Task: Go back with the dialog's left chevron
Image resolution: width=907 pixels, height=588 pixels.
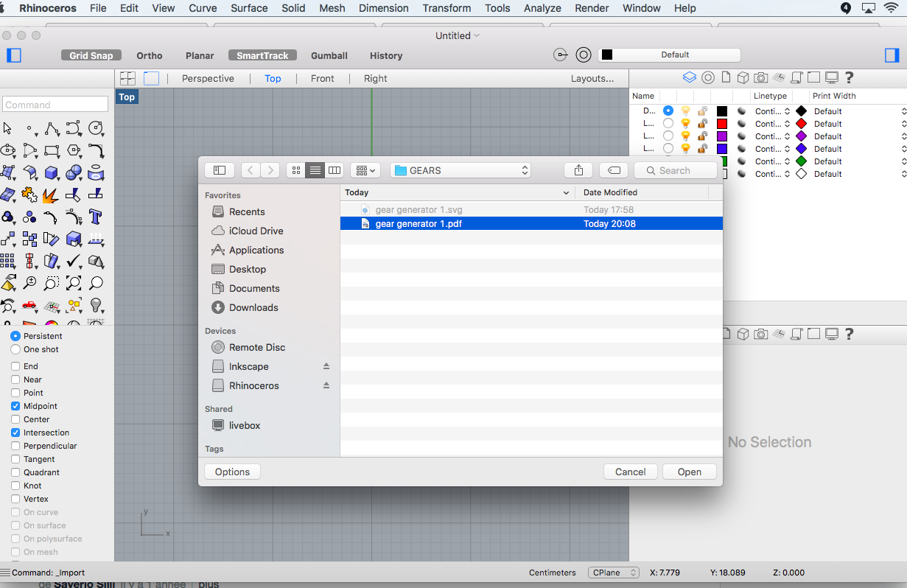Action: [x=251, y=170]
